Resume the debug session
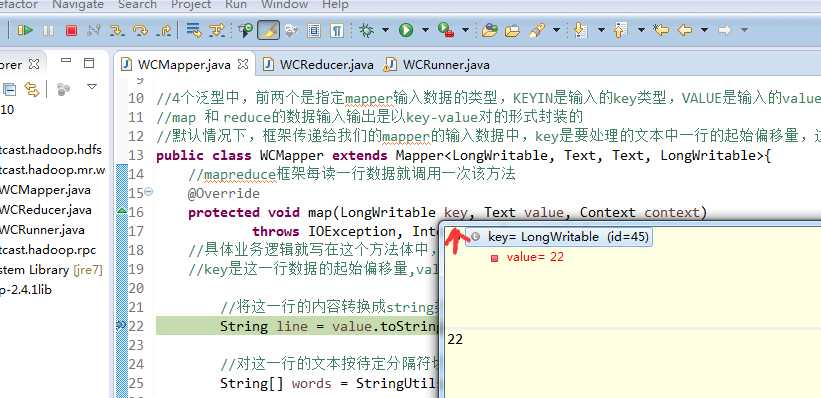This screenshot has height=398, width=821. pyautogui.click(x=24, y=30)
